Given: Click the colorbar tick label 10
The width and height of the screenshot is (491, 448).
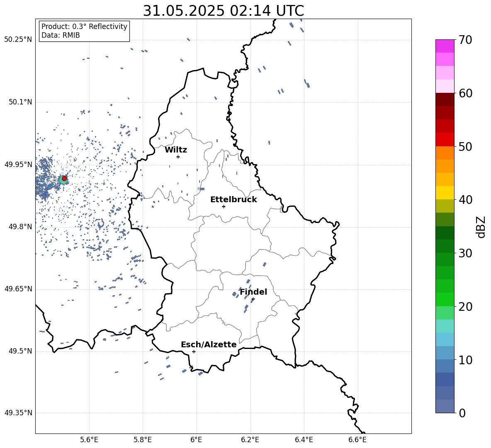Looking at the screenshot, I should (x=466, y=360).
